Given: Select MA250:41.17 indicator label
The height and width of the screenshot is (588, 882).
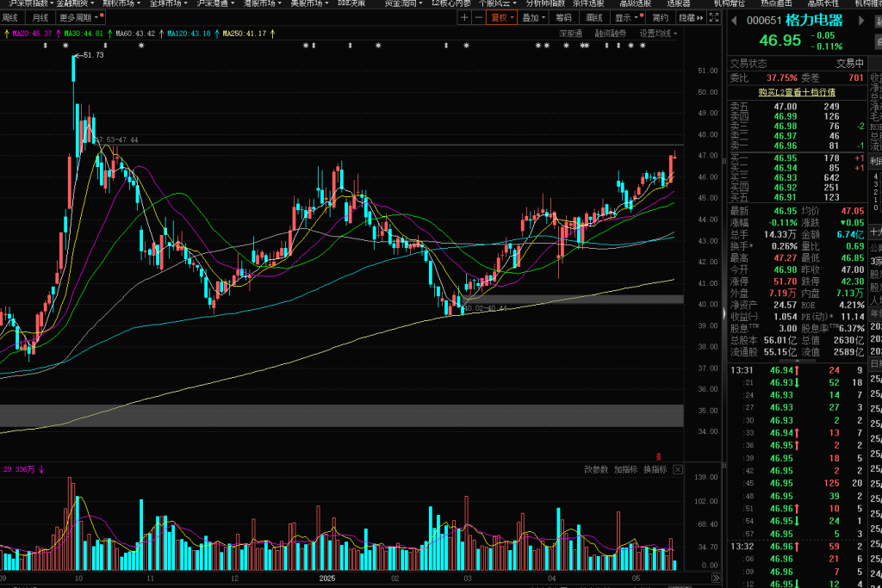Looking at the screenshot, I should pos(244,34).
